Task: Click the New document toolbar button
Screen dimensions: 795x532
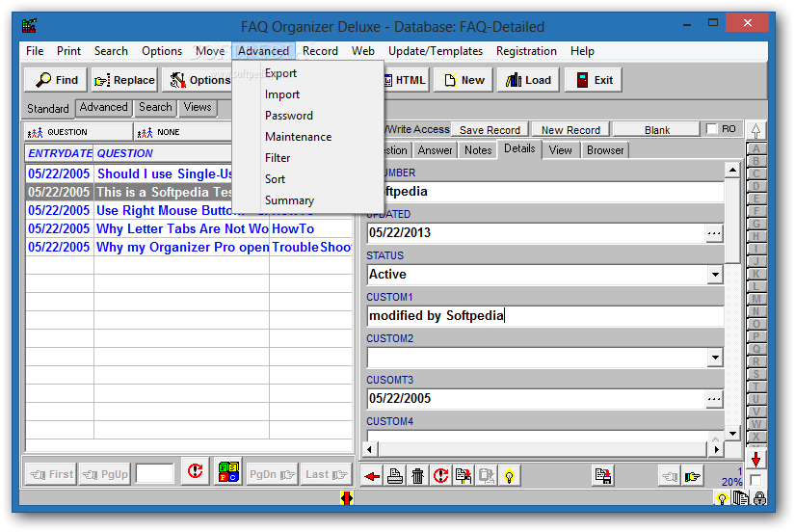Action: pos(464,80)
